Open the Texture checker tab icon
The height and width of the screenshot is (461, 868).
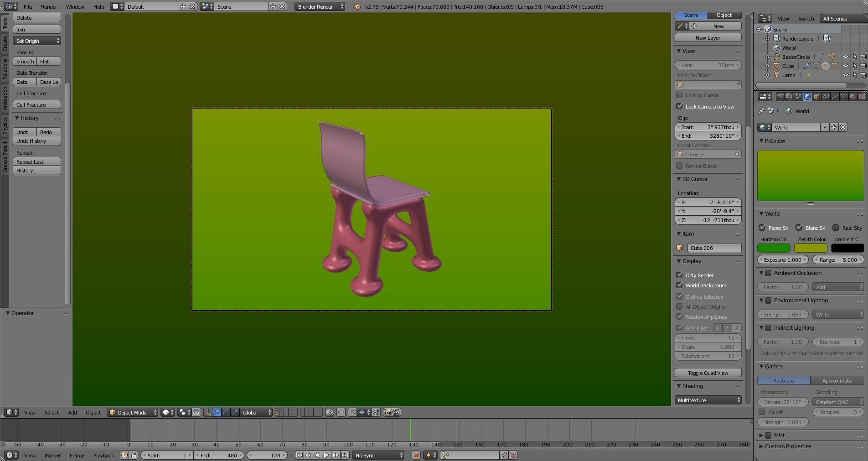pyautogui.click(x=862, y=97)
